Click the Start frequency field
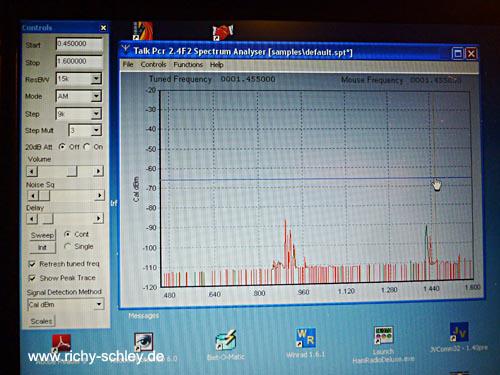The width and height of the screenshot is (500, 375). 79,44
